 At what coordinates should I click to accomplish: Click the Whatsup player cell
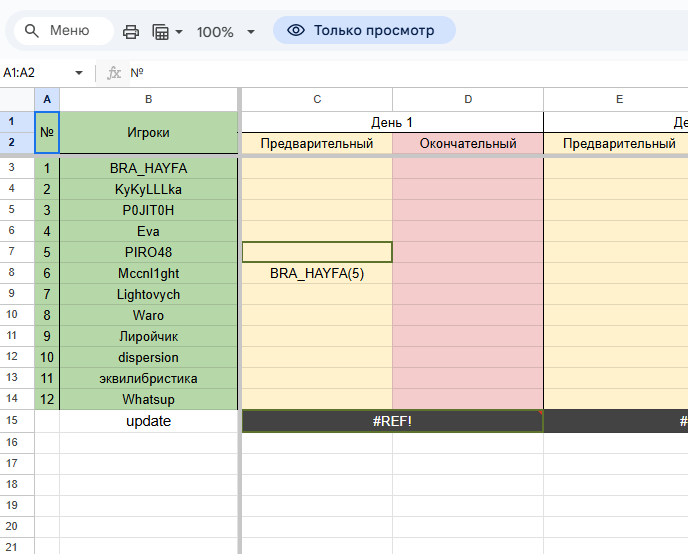149,400
